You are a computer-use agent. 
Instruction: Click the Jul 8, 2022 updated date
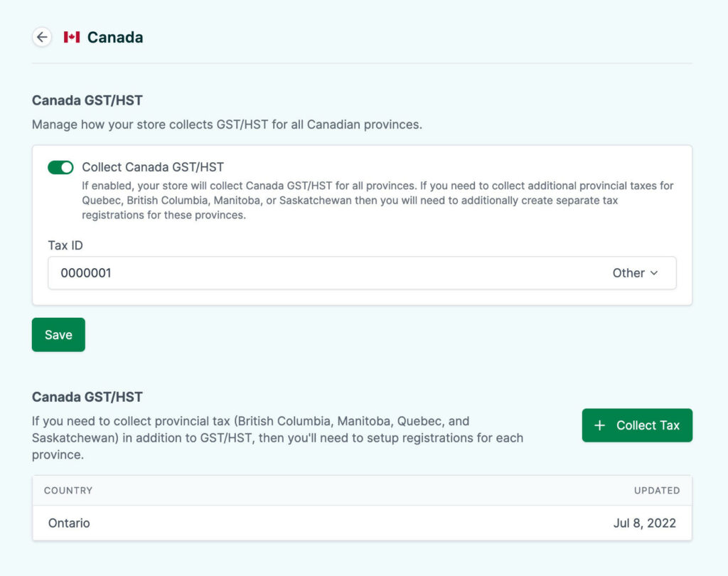click(x=644, y=523)
